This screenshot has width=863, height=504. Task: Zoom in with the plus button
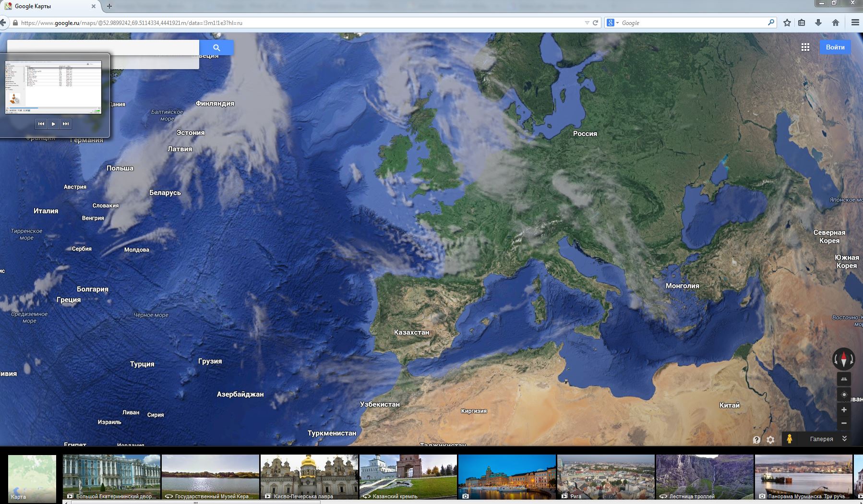coord(844,410)
